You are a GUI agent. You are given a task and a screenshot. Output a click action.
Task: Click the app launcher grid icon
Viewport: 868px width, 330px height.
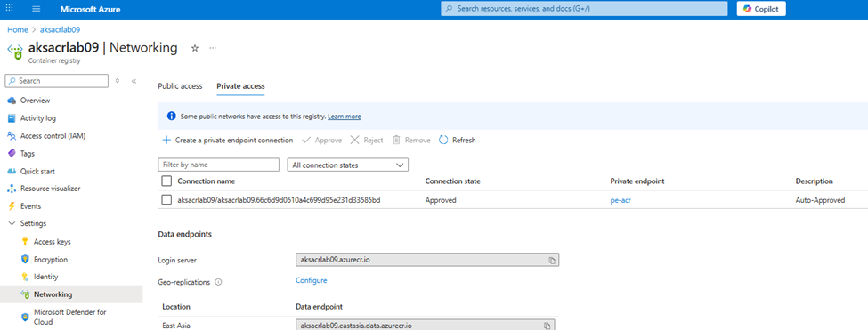pos(10,10)
